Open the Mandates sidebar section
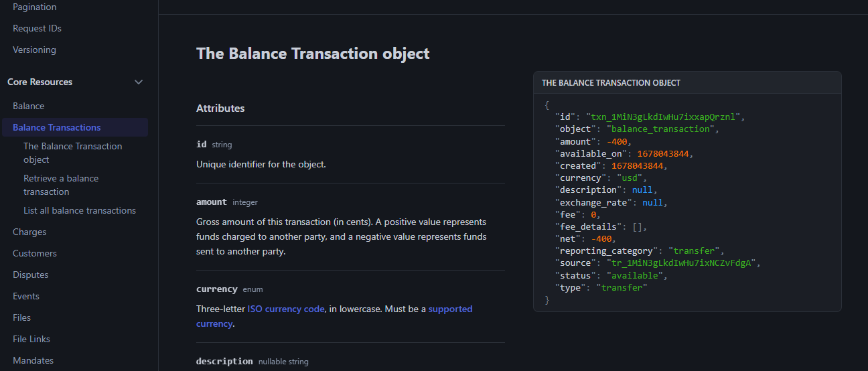Screen dimensions: 868x371 (33, 361)
